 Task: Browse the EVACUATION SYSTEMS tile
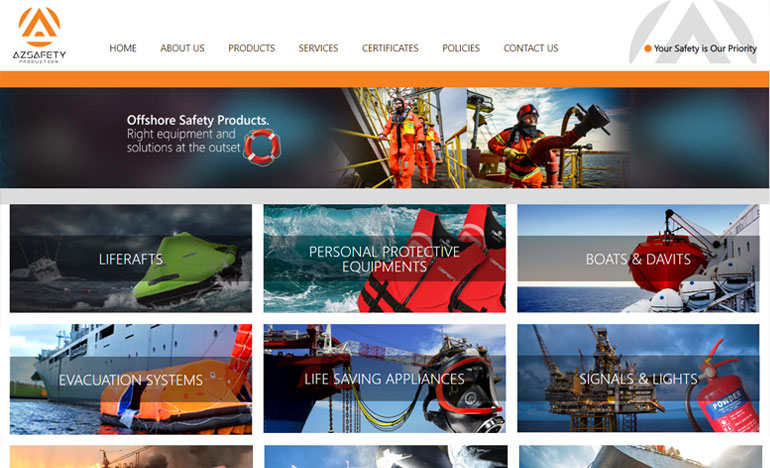point(131,379)
